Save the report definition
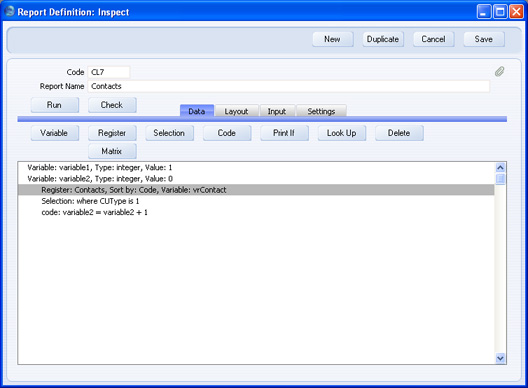The height and width of the screenshot is (388, 528). coord(484,39)
